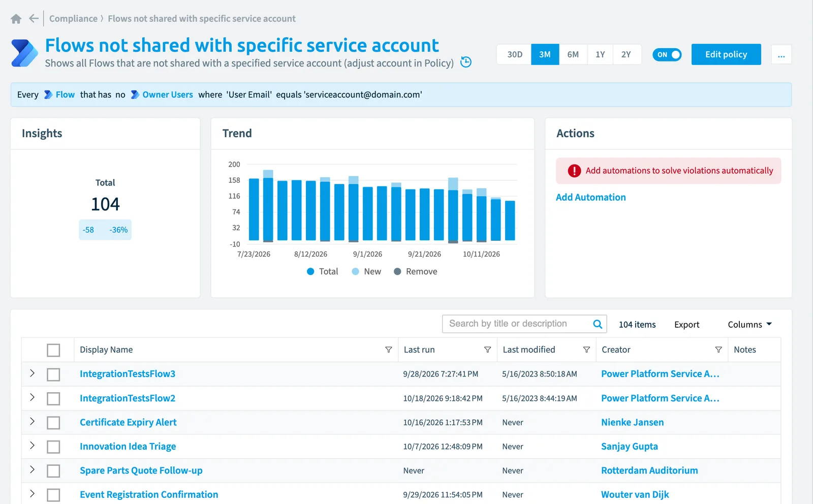Image resolution: width=813 pixels, height=504 pixels.
Task: Select the IntegrationTestsFlow2 row checkbox
Action: click(x=53, y=399)
